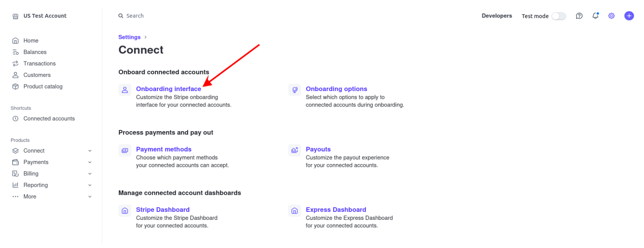Click the settings gear icon
Image resolution: width=644 pixels, height=248 pixels.
611,16
